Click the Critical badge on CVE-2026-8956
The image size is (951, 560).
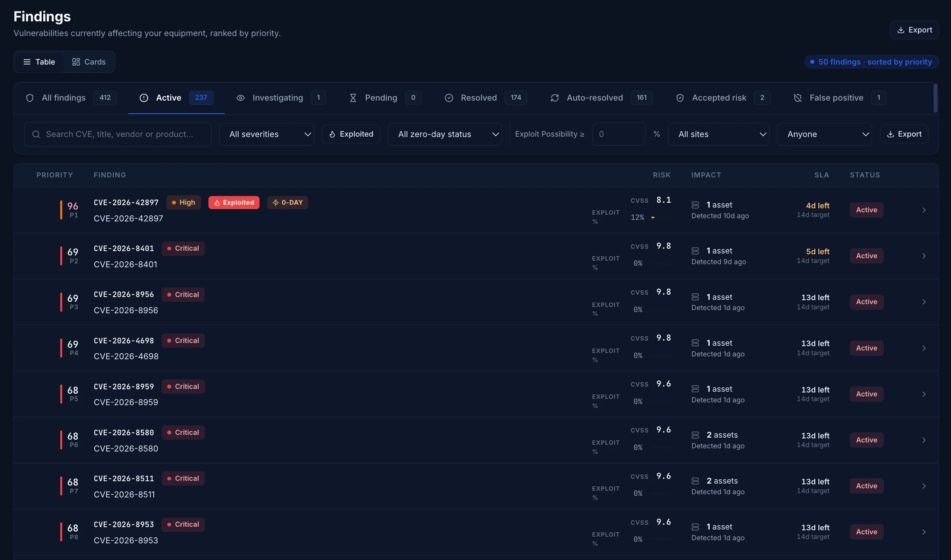point(183,295)
